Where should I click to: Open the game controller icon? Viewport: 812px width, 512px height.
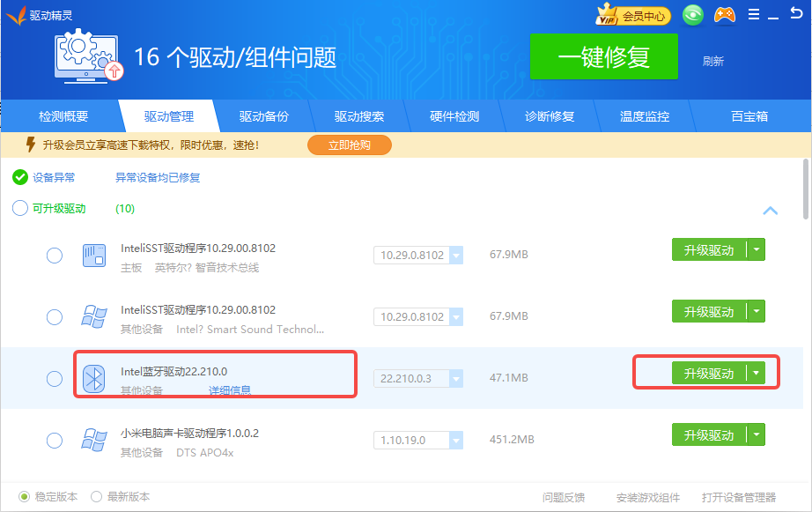click(x=724, y=15)
